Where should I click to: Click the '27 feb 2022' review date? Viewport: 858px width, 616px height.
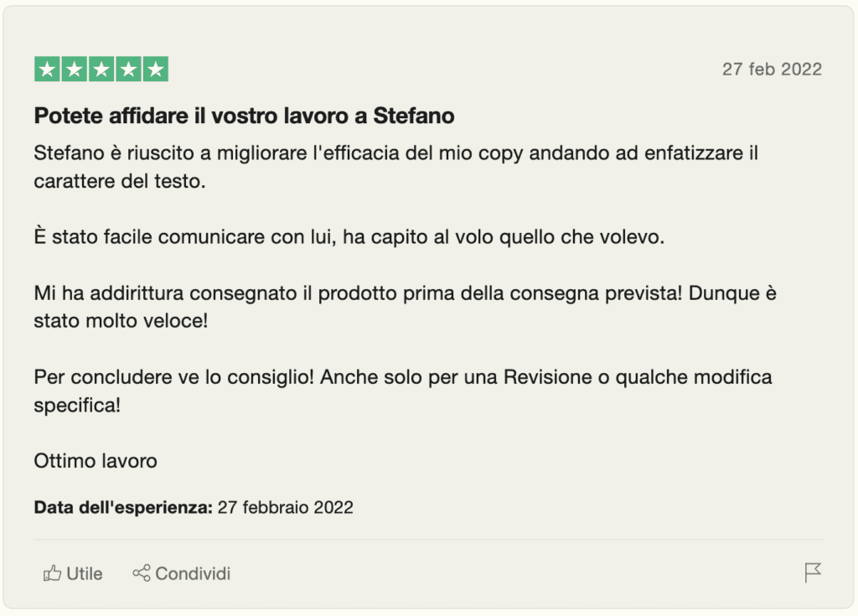(772, 69)
